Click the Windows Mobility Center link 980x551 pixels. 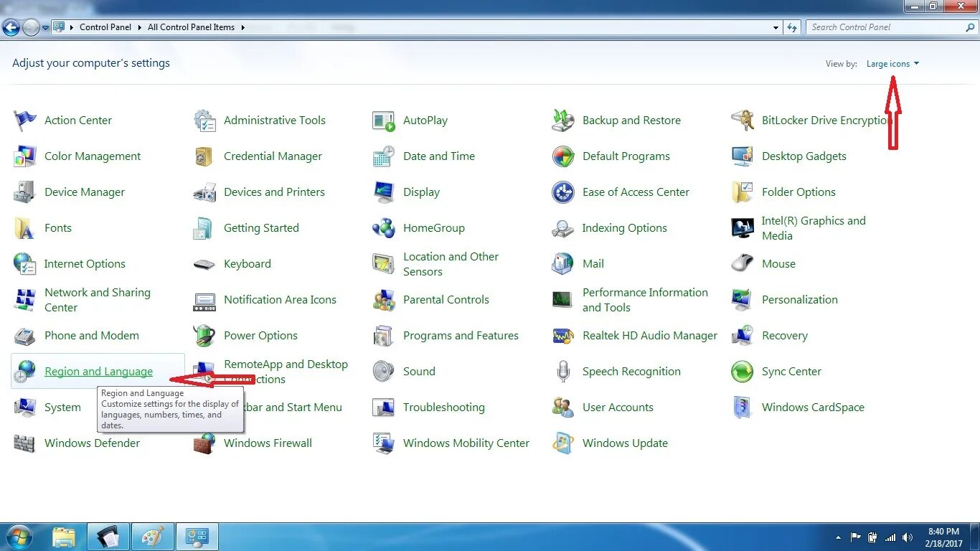click(466, 443)
